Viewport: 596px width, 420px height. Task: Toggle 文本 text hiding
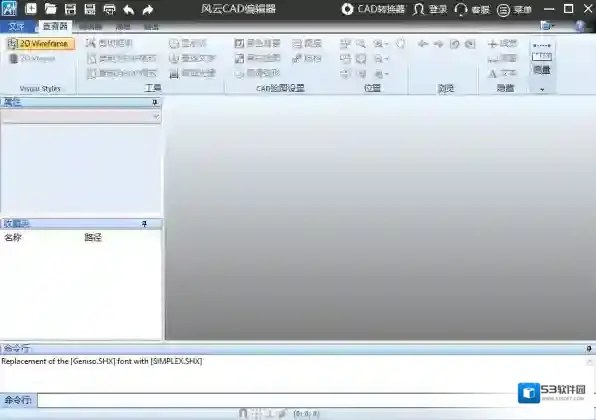(x=502, y=73)
